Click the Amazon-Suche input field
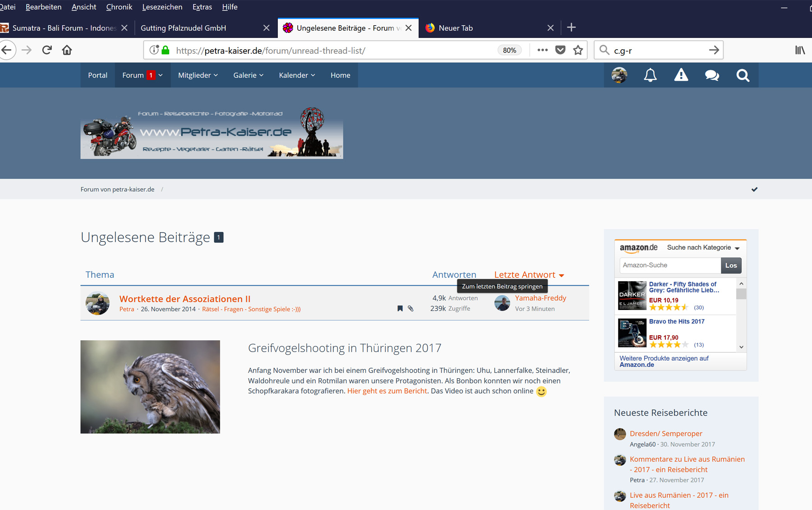This screenshot has height=510, width=812. coord(670,265)
